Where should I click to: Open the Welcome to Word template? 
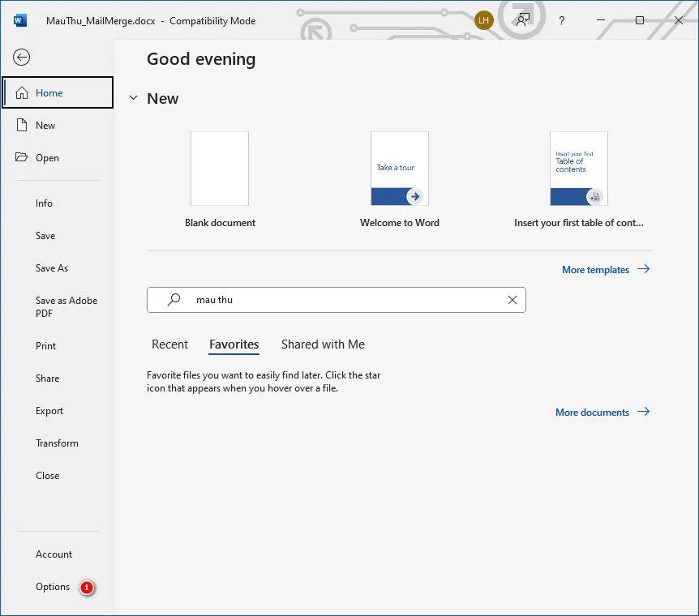point(399,169)
